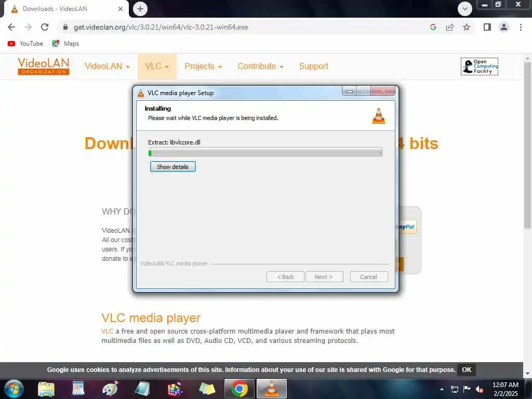Click the PayPal donate button on page
The image size is (532, 399).
(407, 227)
